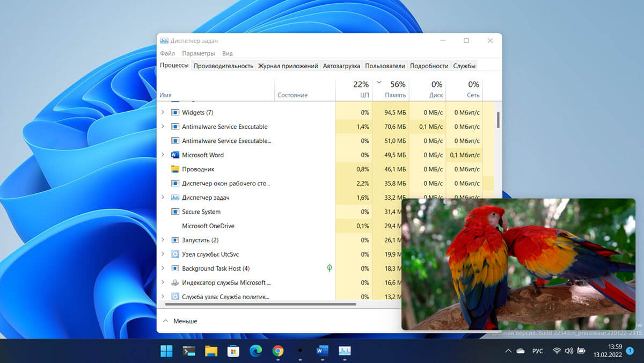Open the Файл menu

(167, 54)
